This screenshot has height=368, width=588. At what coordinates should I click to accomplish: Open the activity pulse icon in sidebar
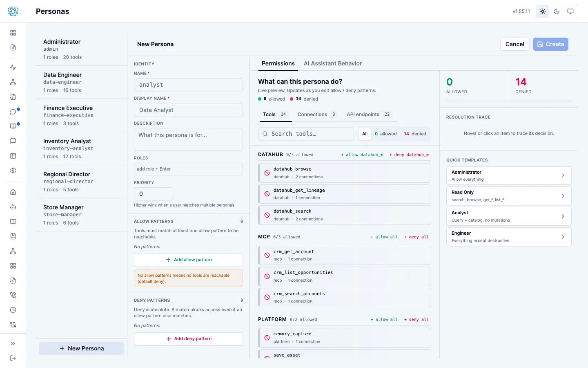pos(13,67)
